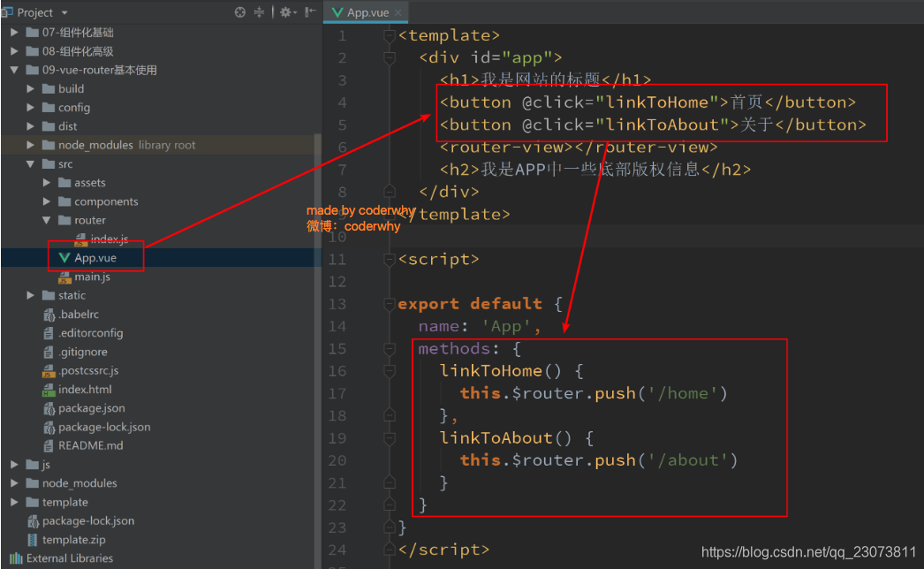Click the template.zip archive icon
Viewport: 924px width, 569px height.
(33, 540)
